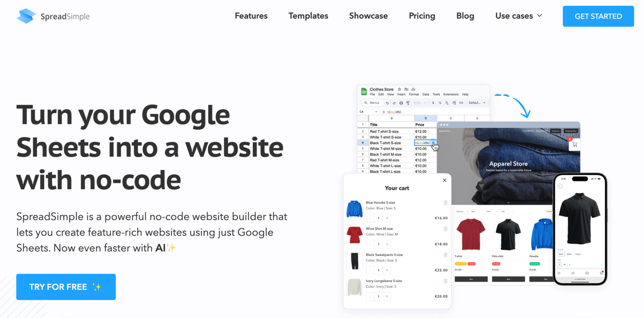The height and width of the screenshot is (318, 644).
Task: Click the print icon in Sheets toolbar
Action: tap(401, 103)
